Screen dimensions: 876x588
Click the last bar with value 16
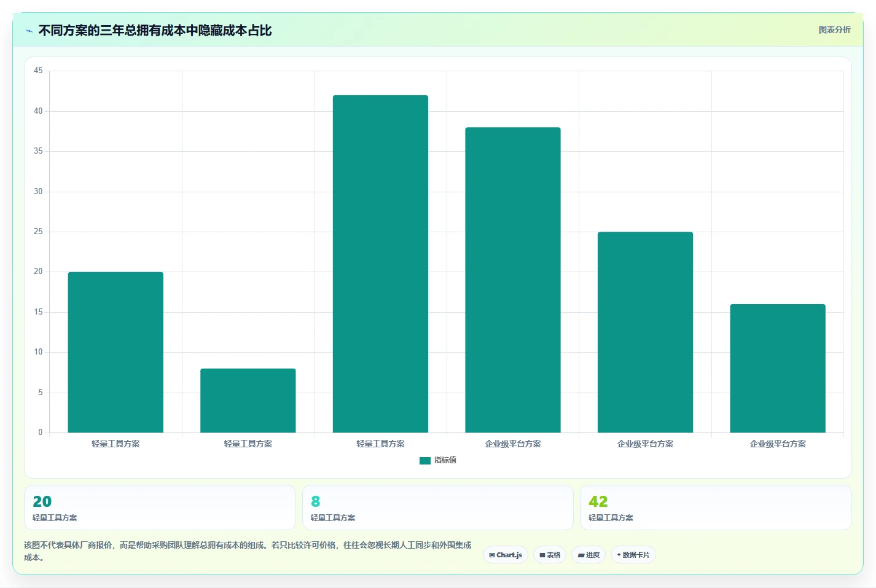(x=778, y=368)
